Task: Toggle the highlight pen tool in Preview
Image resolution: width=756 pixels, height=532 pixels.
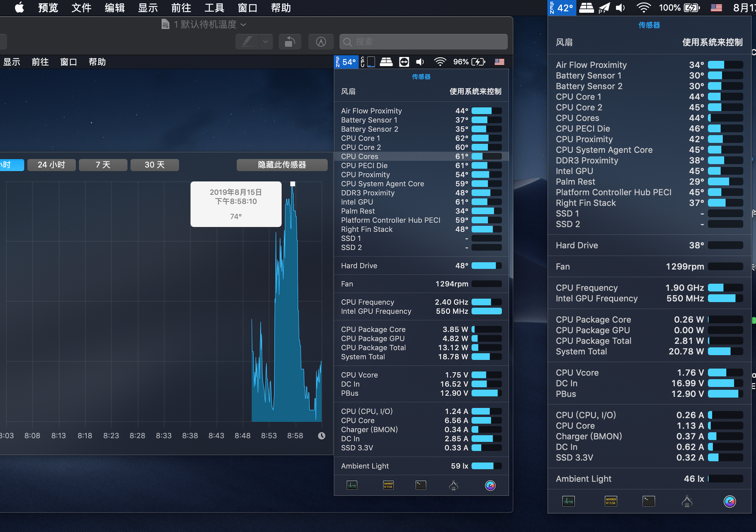Action: coord(247,42)
